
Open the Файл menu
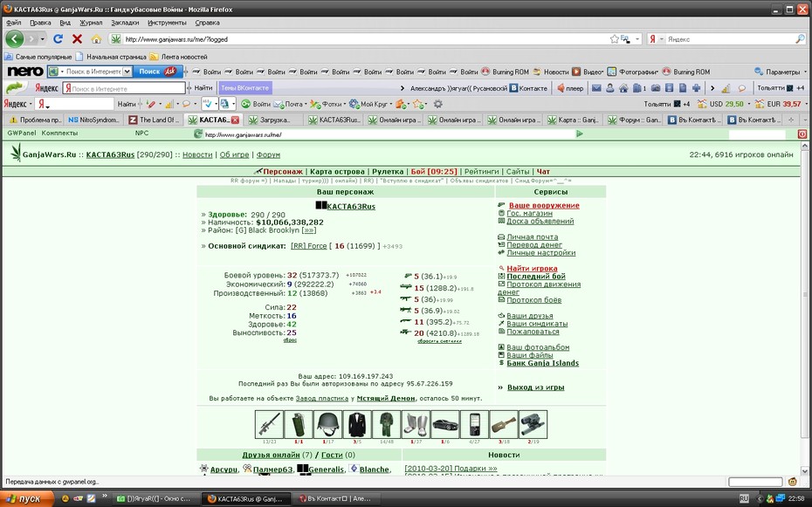coord(14,23)
